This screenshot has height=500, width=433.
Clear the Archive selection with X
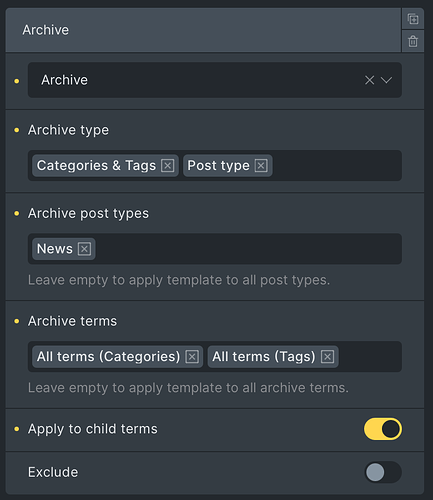[369, 80]
